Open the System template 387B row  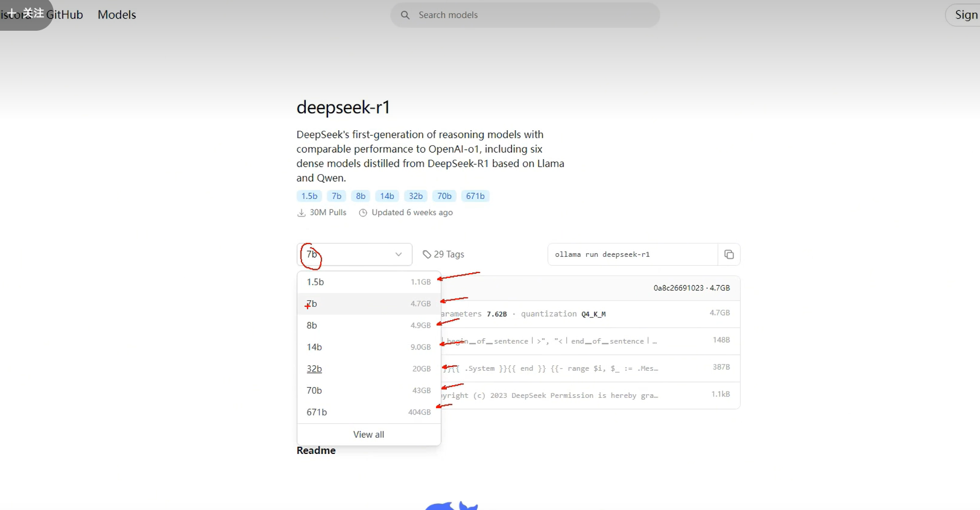(590, 368)
